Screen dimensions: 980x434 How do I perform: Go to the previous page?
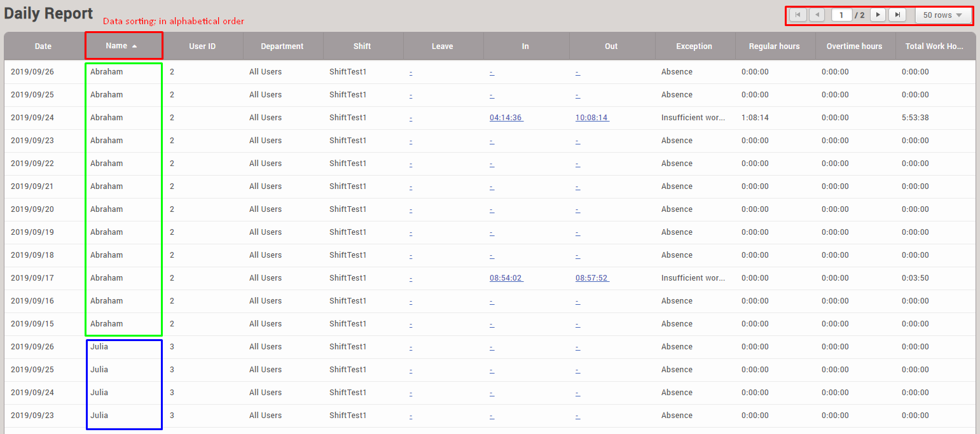[817, 15]
